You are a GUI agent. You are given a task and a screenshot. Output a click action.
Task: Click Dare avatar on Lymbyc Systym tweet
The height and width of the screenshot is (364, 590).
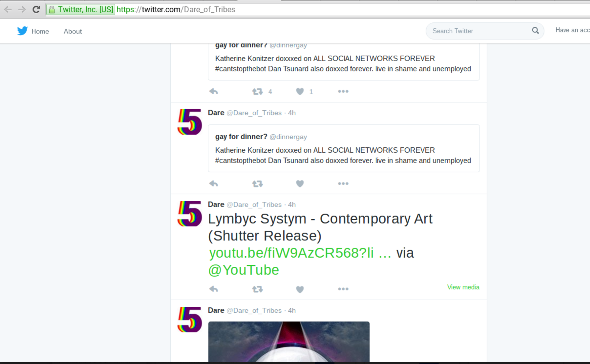click(x=190, y=214)
